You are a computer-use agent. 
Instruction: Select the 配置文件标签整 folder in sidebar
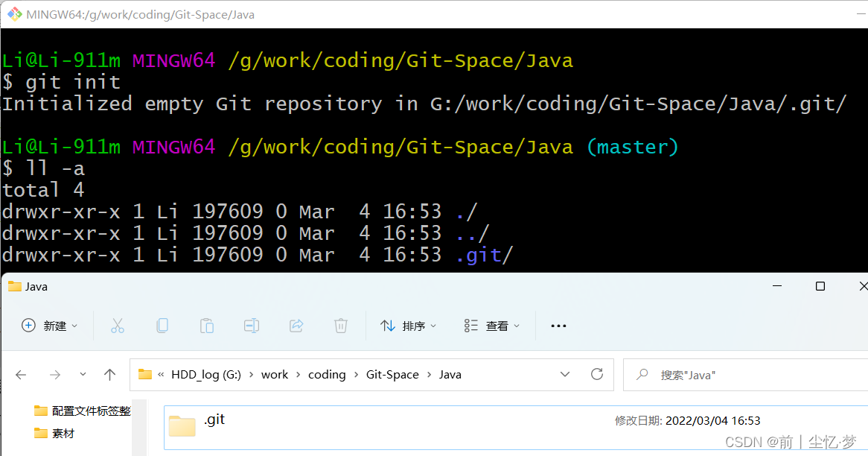(x=82, y=411)
